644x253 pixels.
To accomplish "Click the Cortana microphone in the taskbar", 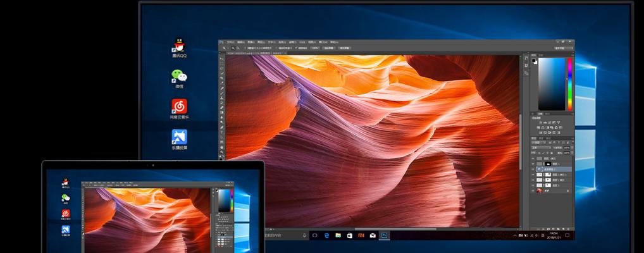I will [304, 235].
